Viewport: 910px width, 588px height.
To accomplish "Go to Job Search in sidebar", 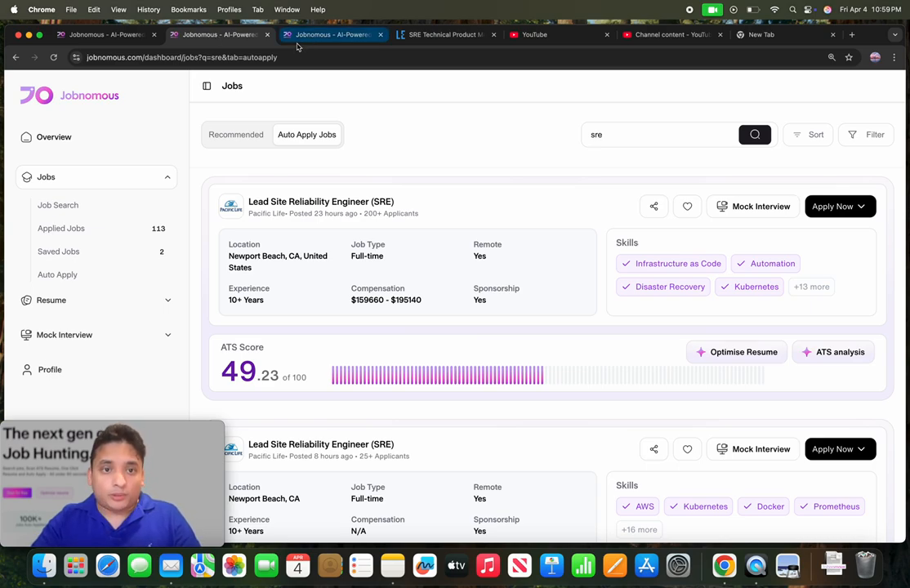I will click(58, 205).
